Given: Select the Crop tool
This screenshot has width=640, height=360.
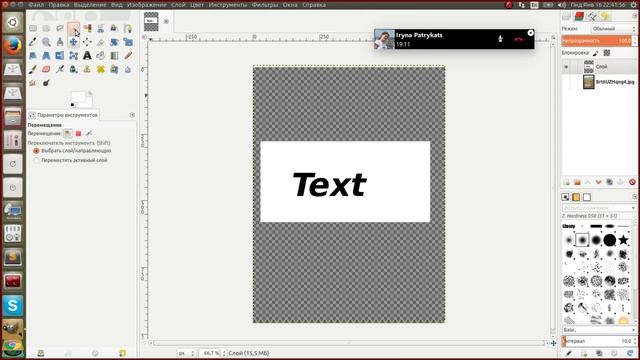Looking at the screenshot, I should [101, 42].
